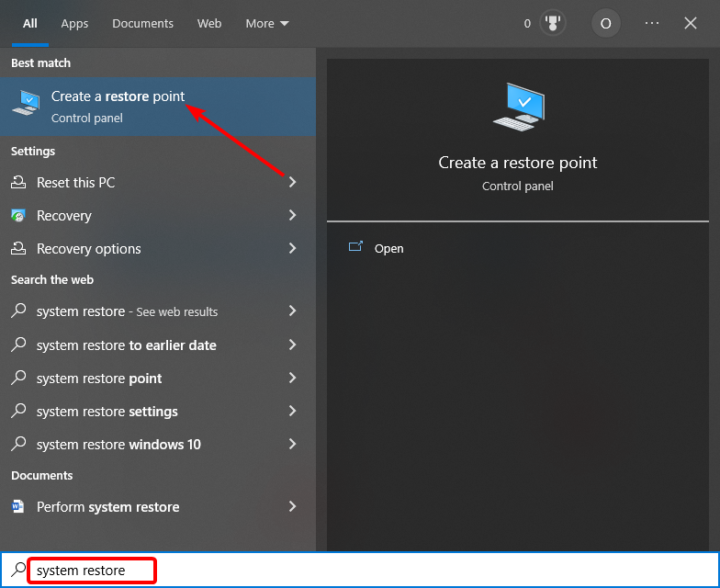Click Open in the preview pane
This screenshot has height=588, width=720.
click(389, 248)
